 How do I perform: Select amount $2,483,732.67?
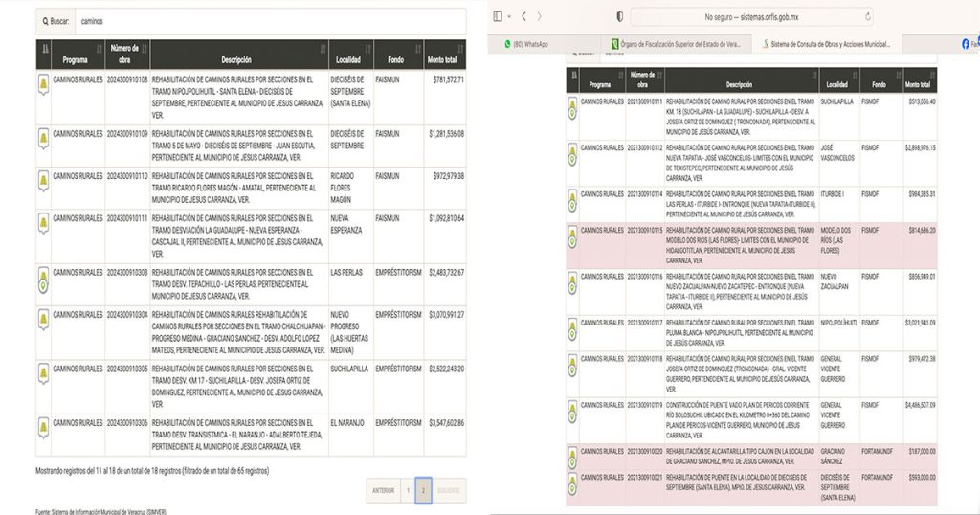coord(446,273)
